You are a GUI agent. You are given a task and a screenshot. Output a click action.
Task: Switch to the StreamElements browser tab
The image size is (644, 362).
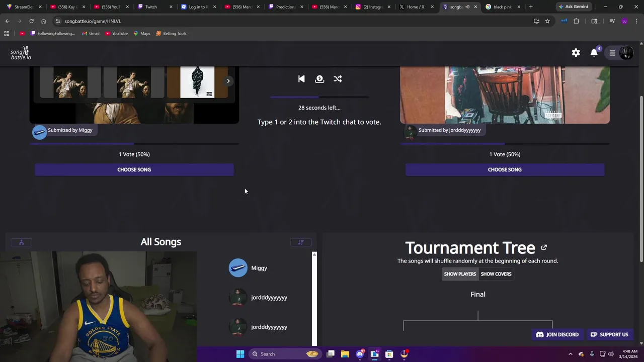pos(24,7)
